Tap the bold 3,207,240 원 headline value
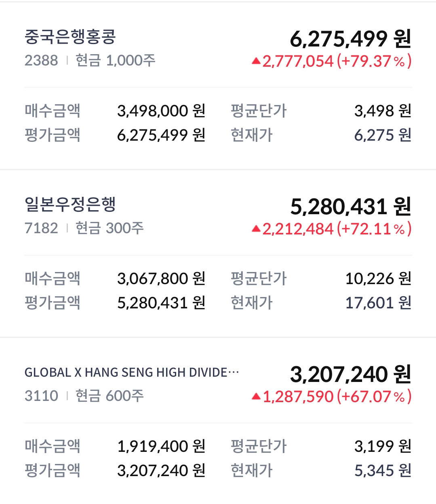Image resolution: width=436 pixels, height=504 pixels. tap(350, 374)
